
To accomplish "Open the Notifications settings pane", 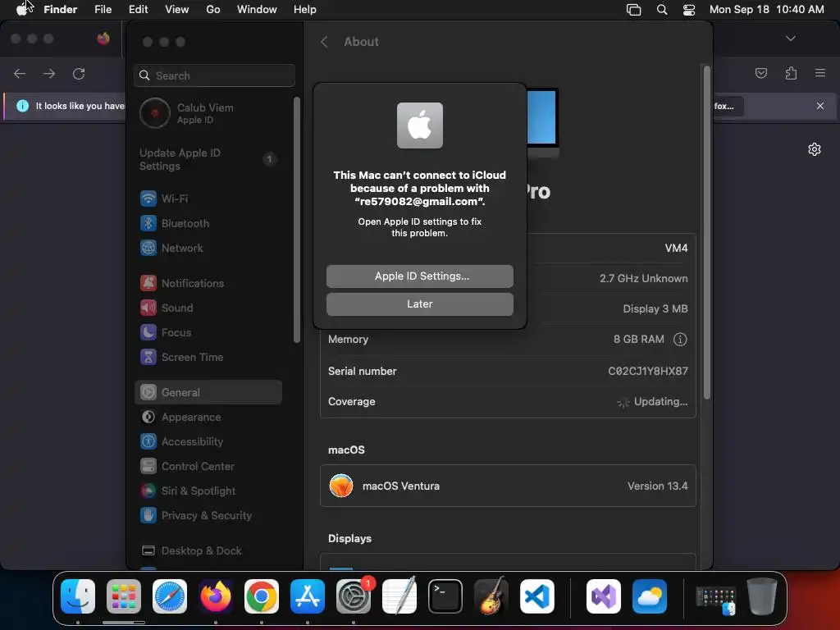I will click(208, 283).
